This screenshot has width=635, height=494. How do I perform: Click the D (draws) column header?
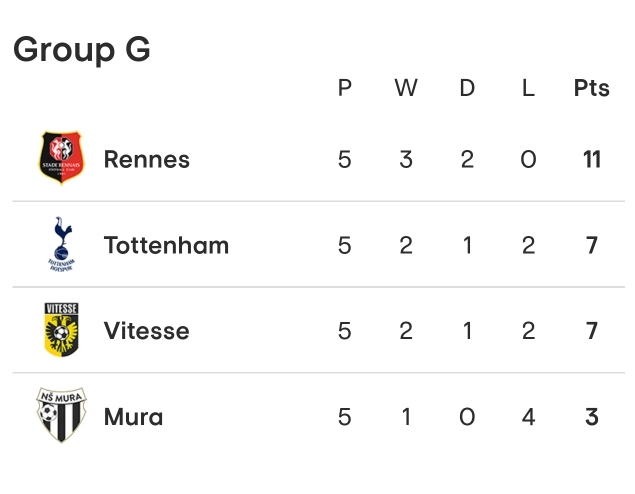click(467, 88)
